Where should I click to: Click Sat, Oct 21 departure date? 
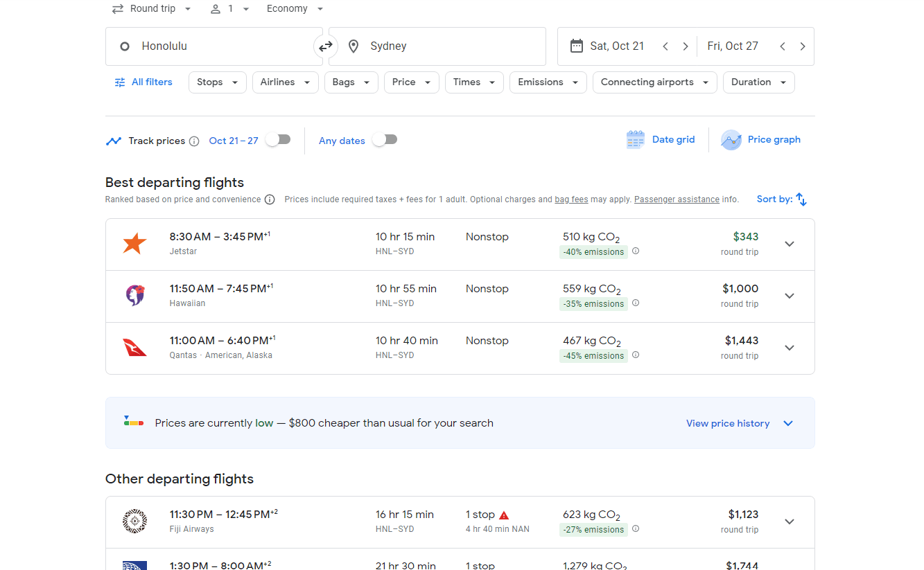tap(617, 46)
